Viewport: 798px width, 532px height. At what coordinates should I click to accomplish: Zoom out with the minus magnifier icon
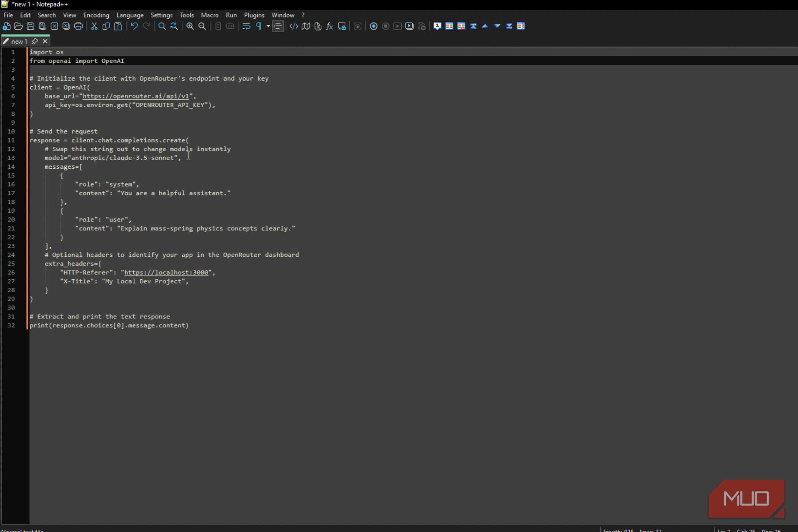click(x=202, y=26)
